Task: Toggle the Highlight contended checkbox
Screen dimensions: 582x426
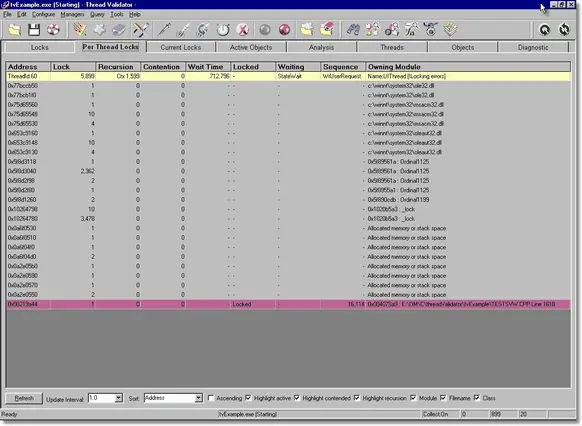Action: 297,398
